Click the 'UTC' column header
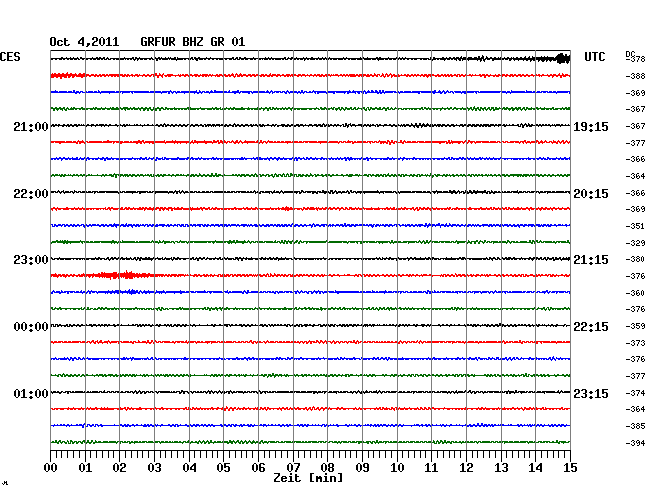Viewport: 650px width, 494px height. pyautogui.click(x=595, y=57)
